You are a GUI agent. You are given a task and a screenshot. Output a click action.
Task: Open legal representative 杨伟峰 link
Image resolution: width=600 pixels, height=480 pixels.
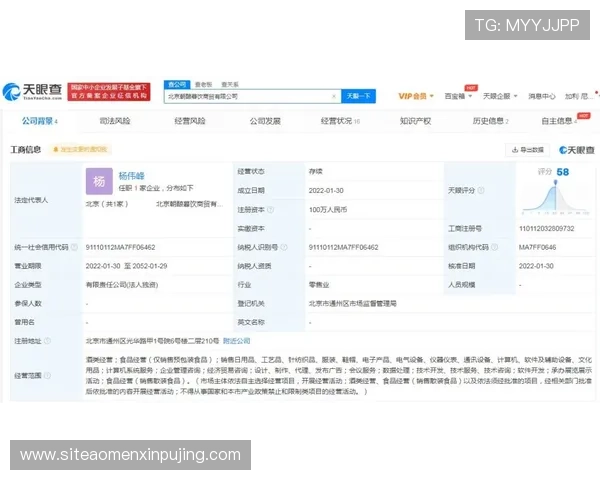[132, 176]
